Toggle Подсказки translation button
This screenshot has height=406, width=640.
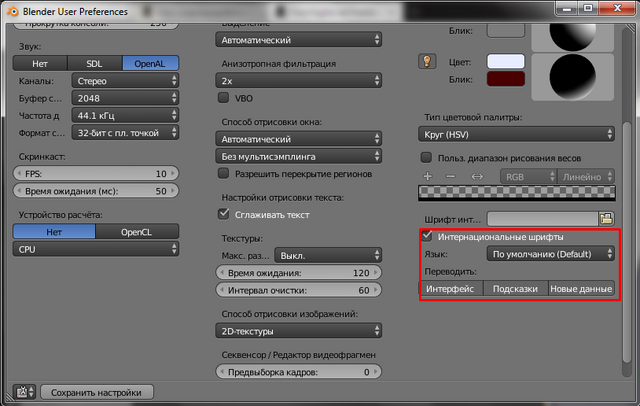coord(515,288)
